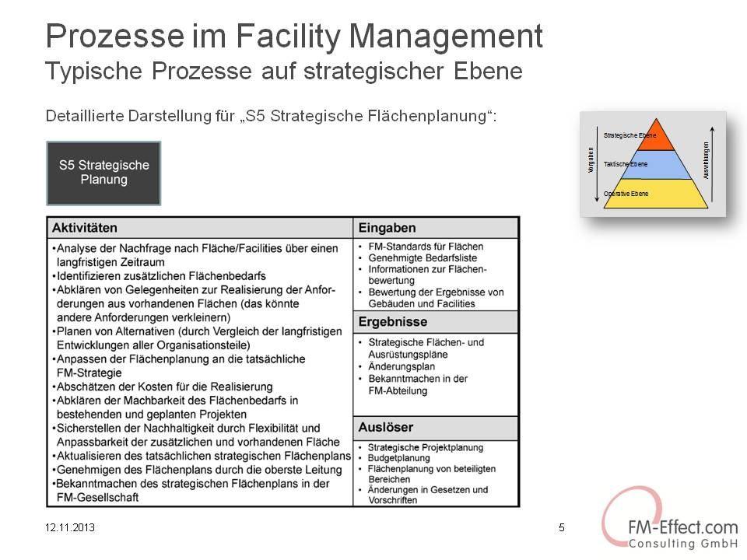Click the 'Ergebnisse' section header

pos(436,322)
